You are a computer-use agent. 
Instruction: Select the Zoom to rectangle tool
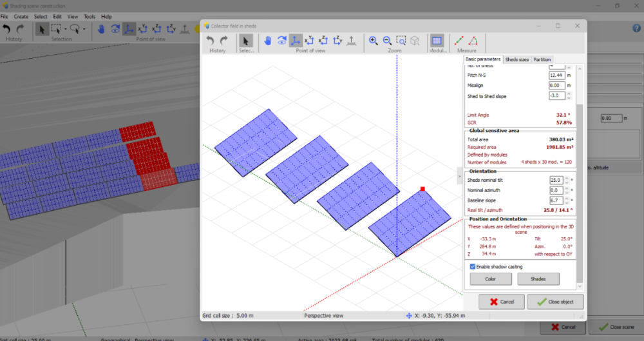pos(401,41)
